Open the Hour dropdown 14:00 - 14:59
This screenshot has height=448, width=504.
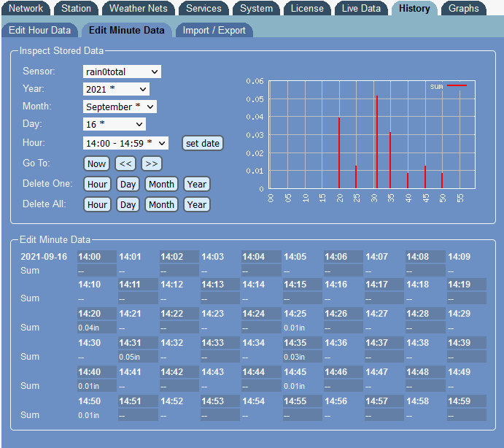pyautogui.click(x=125, y=143)
